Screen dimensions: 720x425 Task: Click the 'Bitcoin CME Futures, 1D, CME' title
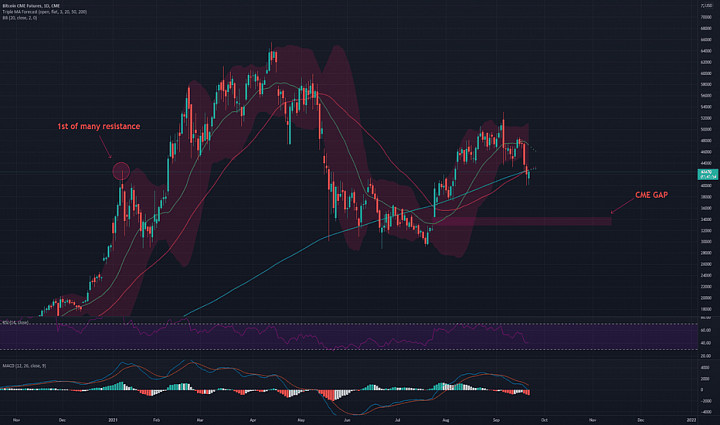point(31,6)
